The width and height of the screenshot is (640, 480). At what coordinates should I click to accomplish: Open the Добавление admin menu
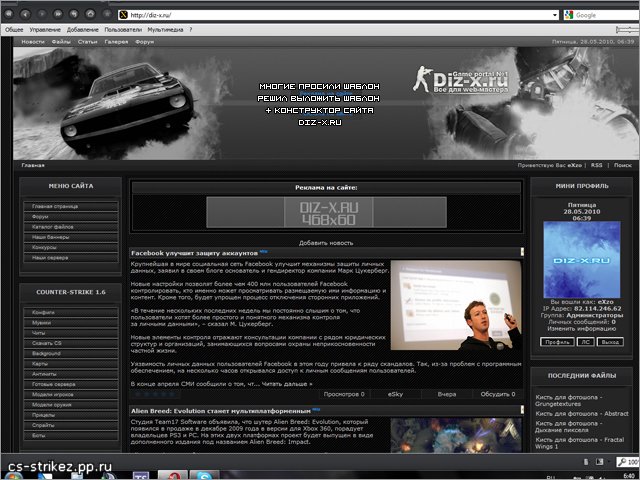pos(83,30)
